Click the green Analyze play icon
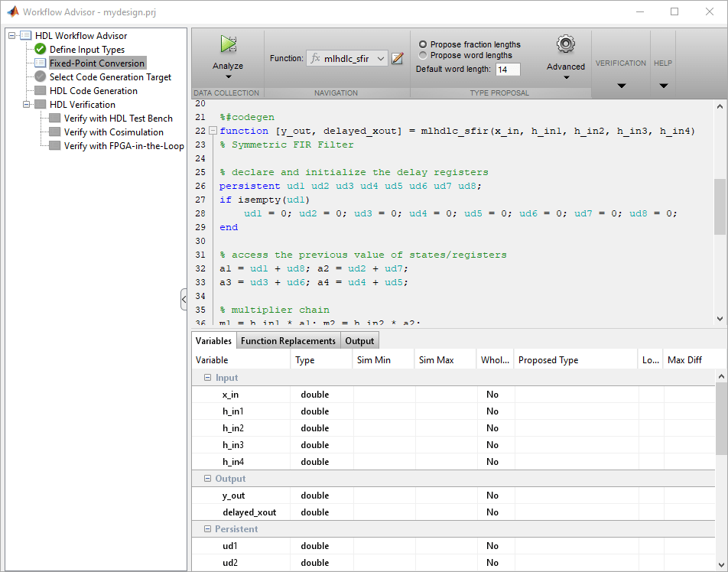The height and width of the screenshot is (572, 728). click(228, 44)
